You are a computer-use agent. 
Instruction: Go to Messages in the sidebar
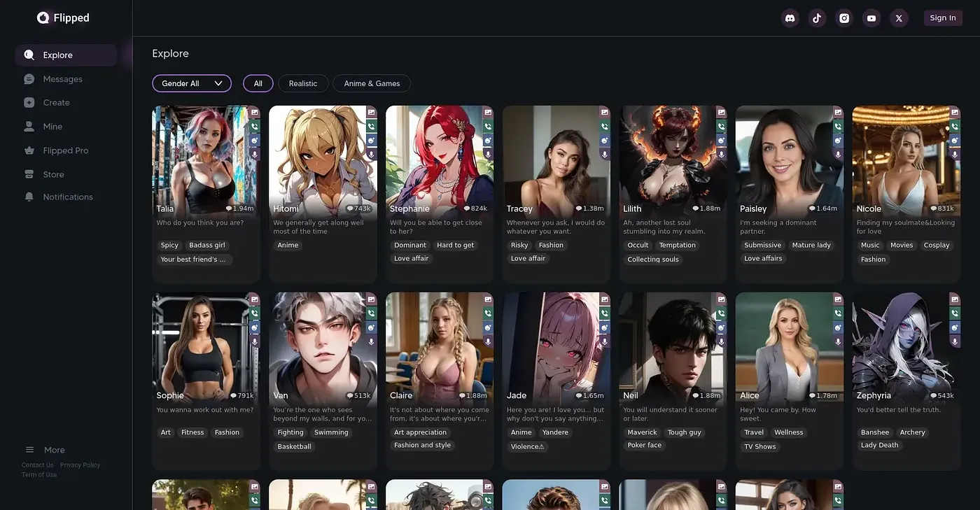[66, 79]
